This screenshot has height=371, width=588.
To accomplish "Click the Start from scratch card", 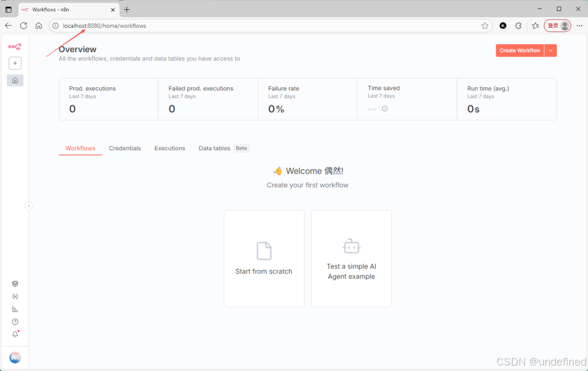I will (x=264, y=258).
